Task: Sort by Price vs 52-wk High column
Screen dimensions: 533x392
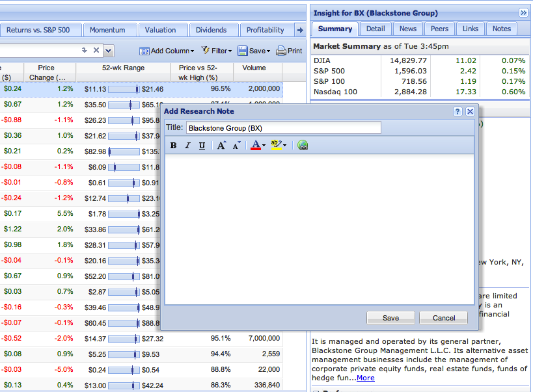Action: click(202, 72)
